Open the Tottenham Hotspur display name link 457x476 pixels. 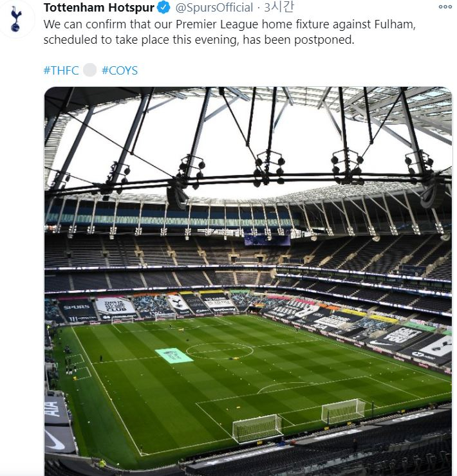tap(99, 8)
